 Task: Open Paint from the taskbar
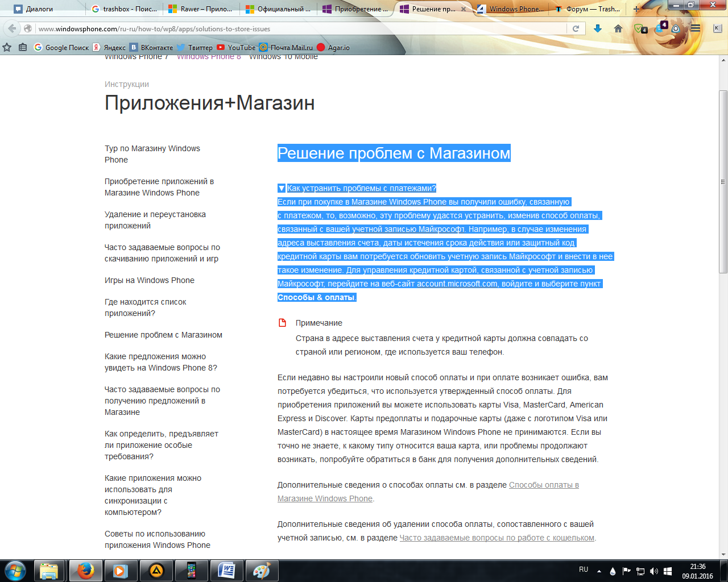[262, 570]
